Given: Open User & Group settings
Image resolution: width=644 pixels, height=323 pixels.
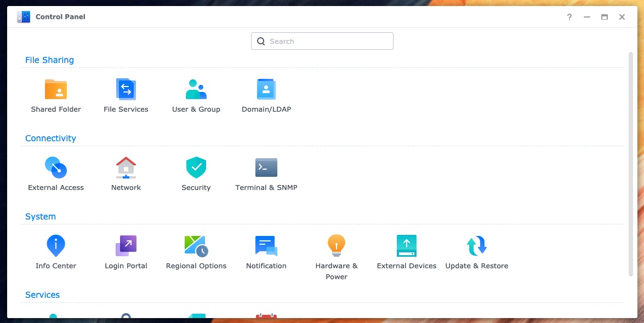Looking at the screenshot, I should (196, 89).
